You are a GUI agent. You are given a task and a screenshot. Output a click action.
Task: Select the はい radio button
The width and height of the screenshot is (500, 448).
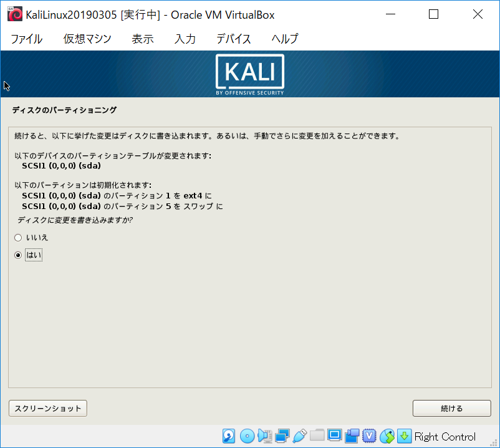click(18, 255)
